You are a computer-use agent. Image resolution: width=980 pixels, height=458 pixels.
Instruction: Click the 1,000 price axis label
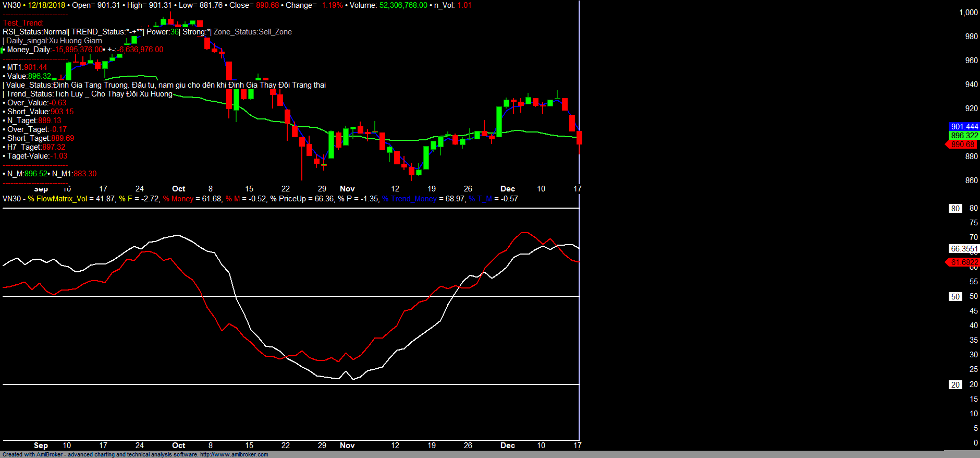[968, 13]
